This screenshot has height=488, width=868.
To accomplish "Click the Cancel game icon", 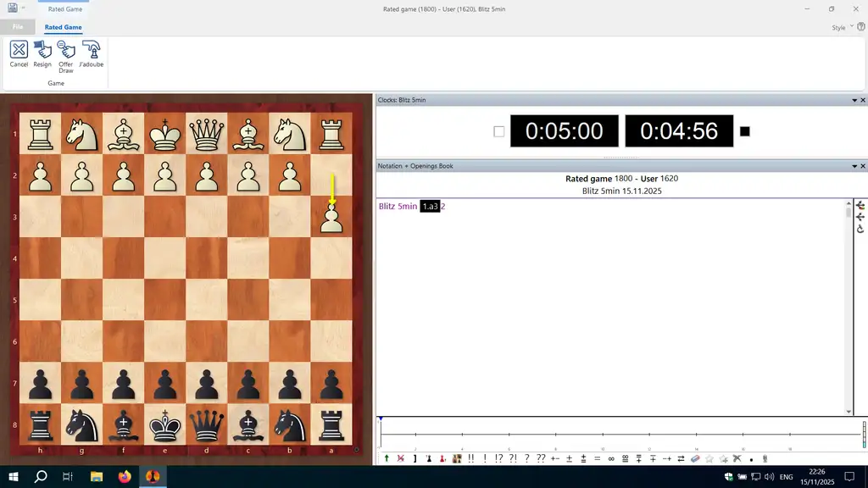I will (x=19, y=53).
